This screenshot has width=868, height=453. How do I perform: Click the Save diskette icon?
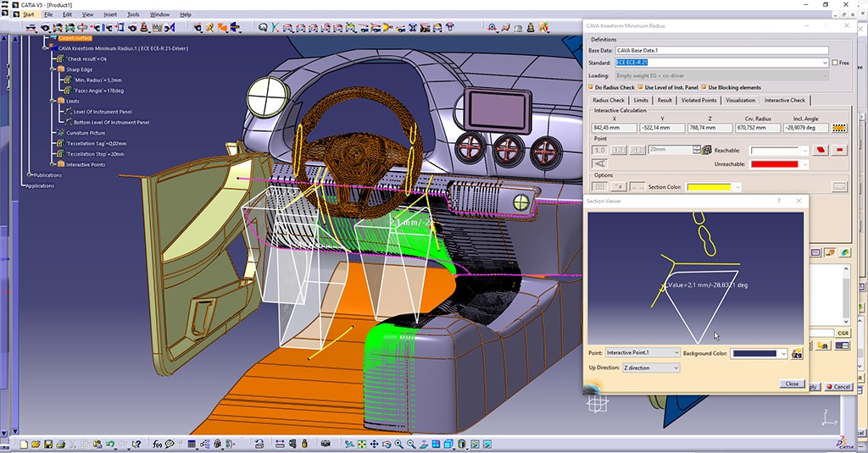click(48, 445)
